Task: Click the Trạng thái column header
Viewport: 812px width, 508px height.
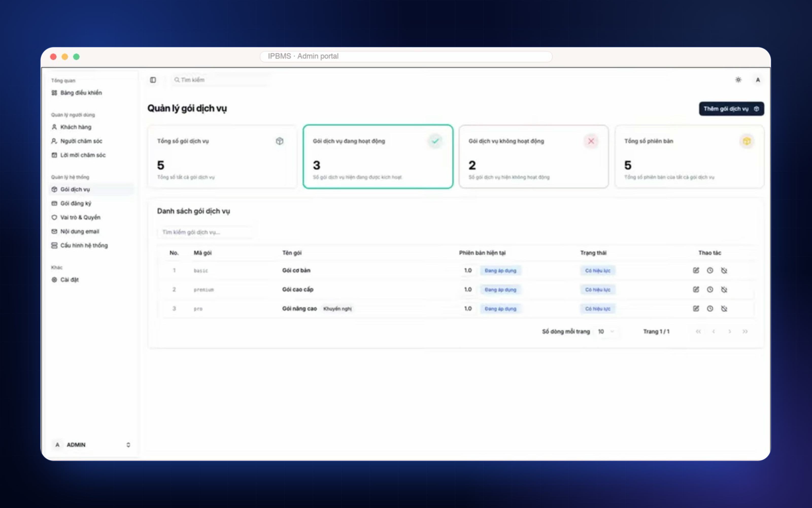Action: pyautogui.click(x=593, y=253)
